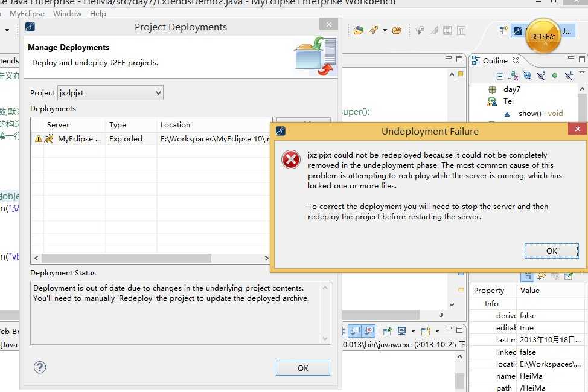
Task: Click the grayed pen toolbar icon
Action: pyautogui.click(x=434, y=30)
